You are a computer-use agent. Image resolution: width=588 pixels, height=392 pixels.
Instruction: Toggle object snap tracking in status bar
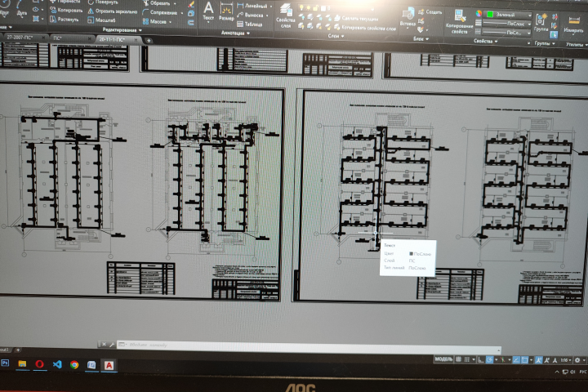tap(516, 360)
